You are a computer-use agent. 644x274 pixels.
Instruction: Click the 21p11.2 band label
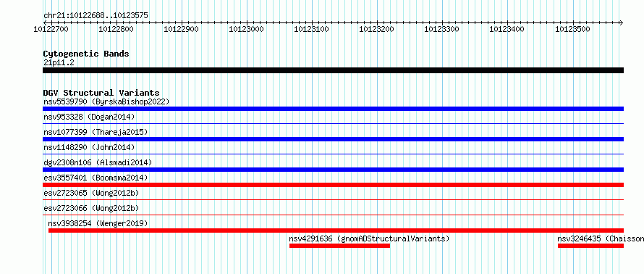59,62
